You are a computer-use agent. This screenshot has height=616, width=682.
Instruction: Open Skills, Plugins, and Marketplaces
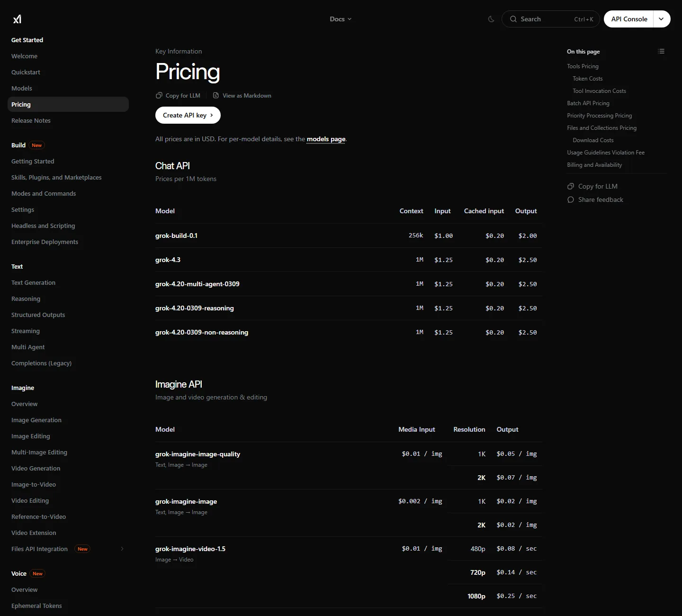click(56, 177)
